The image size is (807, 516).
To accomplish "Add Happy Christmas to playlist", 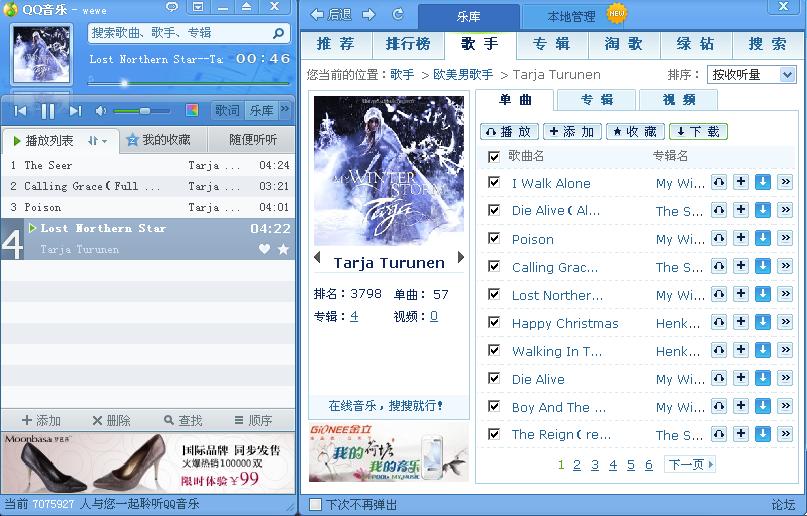I will [741, 322].
